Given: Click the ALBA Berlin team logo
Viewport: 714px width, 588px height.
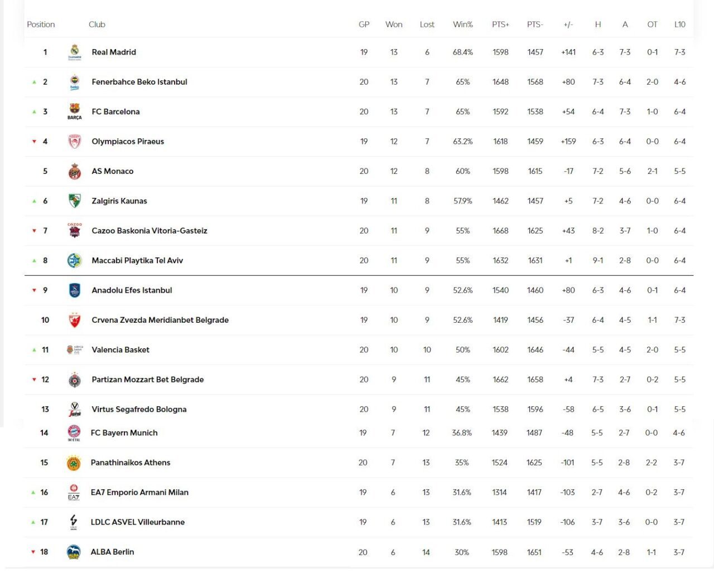Looking at the screenshot, I should (x=74, y=552).
